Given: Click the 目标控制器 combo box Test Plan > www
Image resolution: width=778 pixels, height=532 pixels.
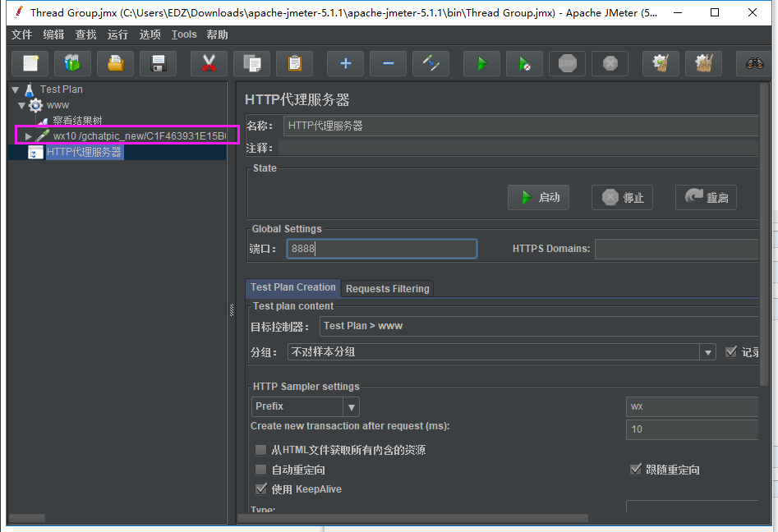Looking at the screenshot, I should (x=539, y=326).
